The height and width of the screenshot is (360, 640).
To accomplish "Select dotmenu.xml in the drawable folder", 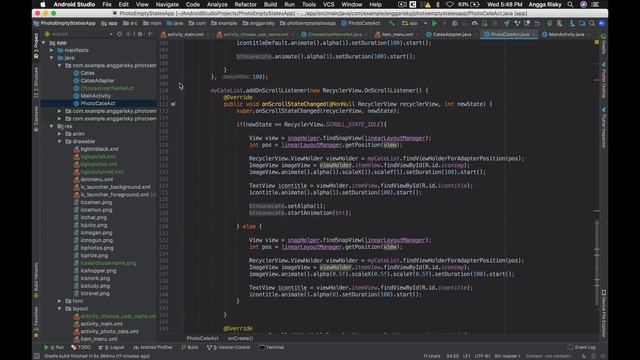I will click(97, 179).
